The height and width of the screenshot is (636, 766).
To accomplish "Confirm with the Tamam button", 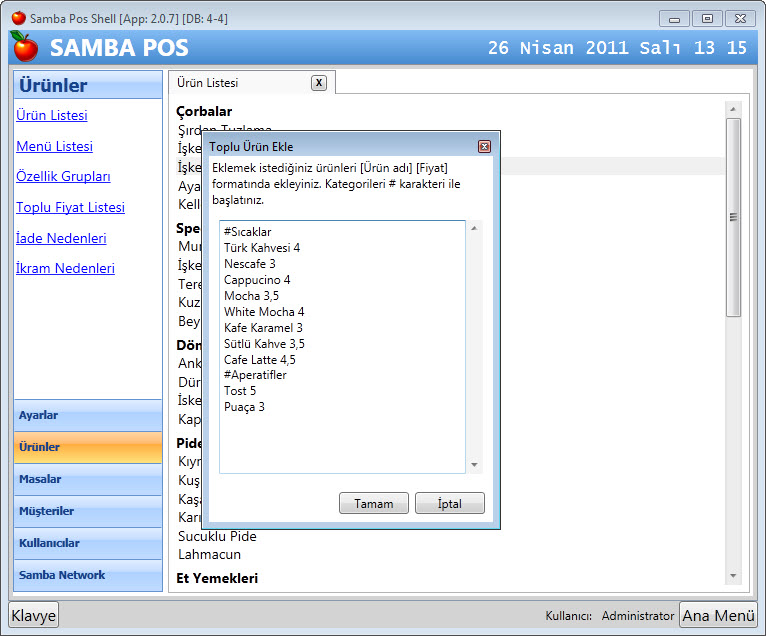I will [x=373, y=503].
